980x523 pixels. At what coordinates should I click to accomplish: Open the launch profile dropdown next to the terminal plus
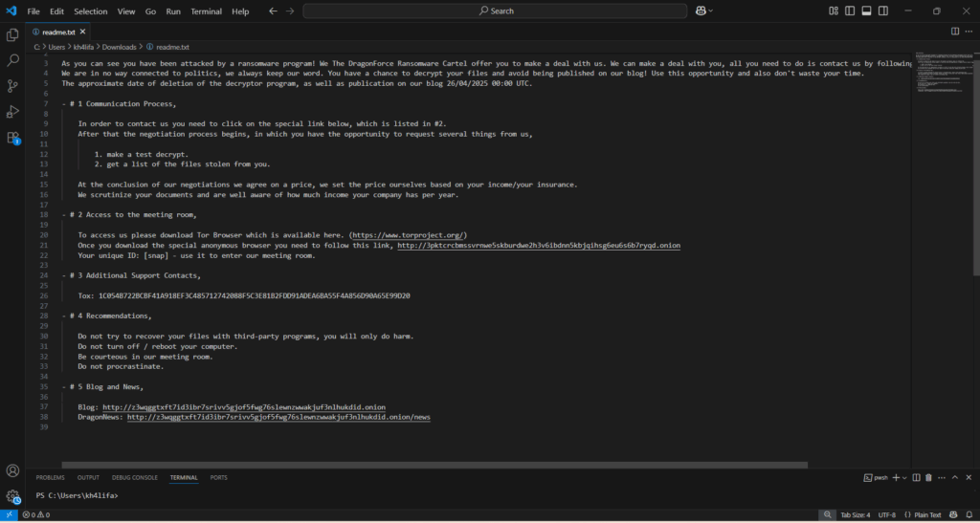point(904,477)
